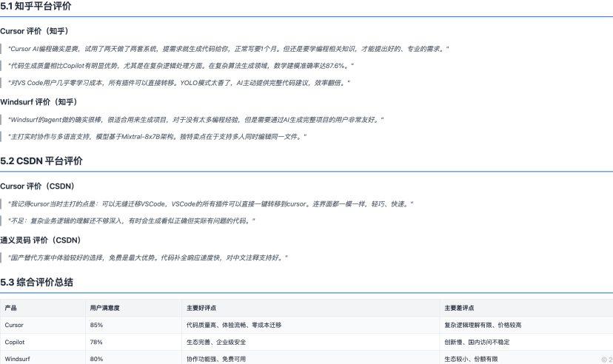Select the Windsurf cell in summary table

click(x=17, y=358)
